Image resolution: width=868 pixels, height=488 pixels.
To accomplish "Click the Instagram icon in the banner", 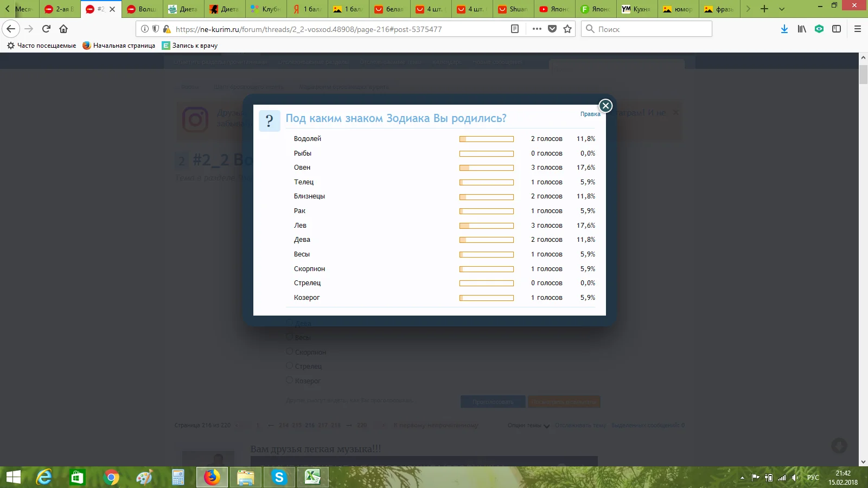I will coord(195,120).
